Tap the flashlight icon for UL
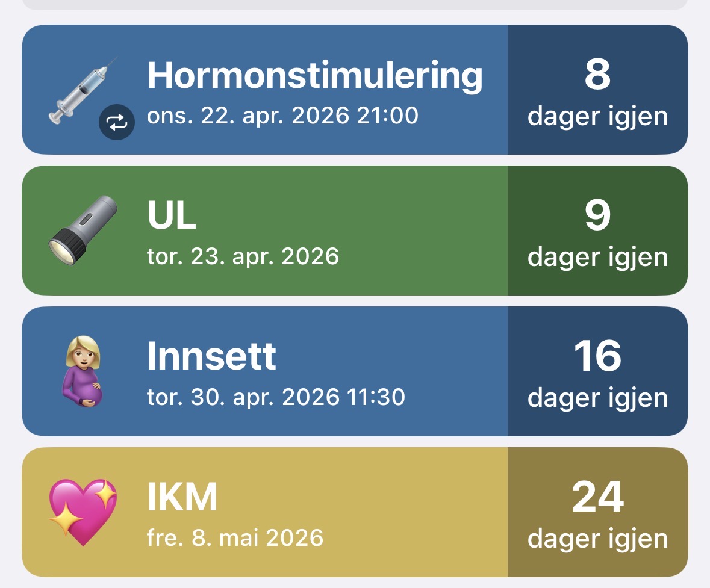Screen dimensions: 710x588 [83, 229]
